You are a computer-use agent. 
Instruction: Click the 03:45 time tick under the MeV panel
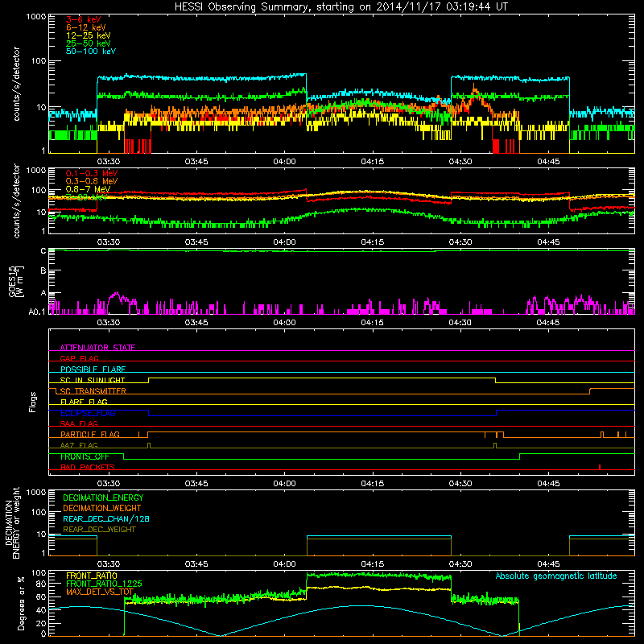pyautogui.click(x=196, y=242)
